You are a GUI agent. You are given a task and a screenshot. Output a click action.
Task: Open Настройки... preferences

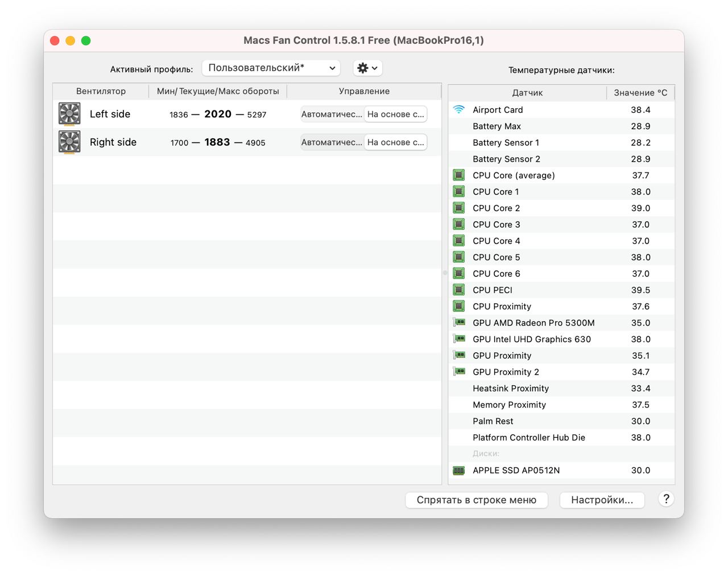click(602, 500)
